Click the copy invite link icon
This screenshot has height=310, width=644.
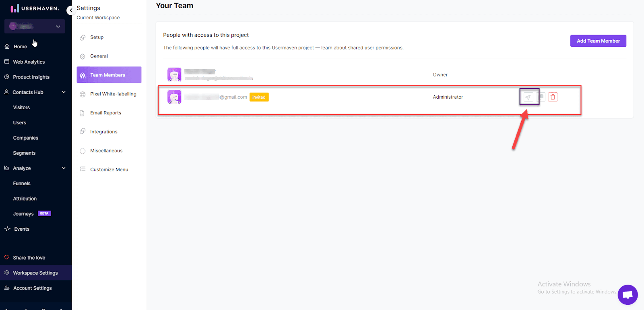click(541, 97)
